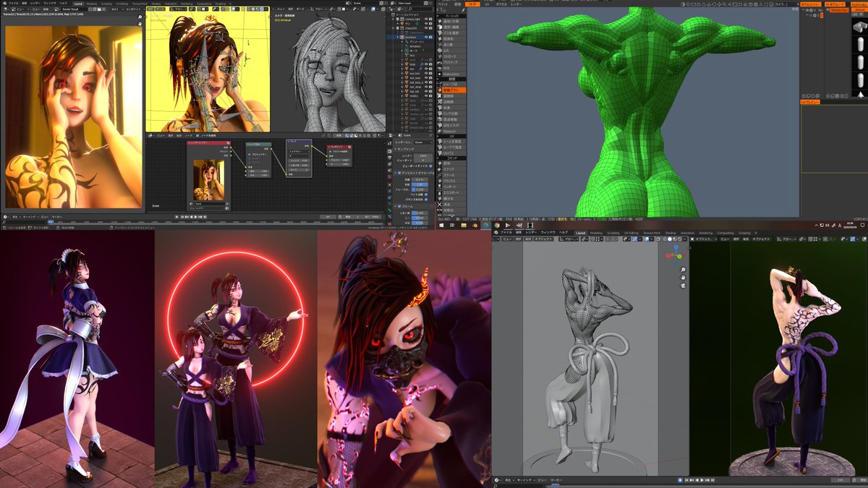Switch bottom Blender viewport to solid shading
This screenshot has width=868, height=488.
(670, 239)
